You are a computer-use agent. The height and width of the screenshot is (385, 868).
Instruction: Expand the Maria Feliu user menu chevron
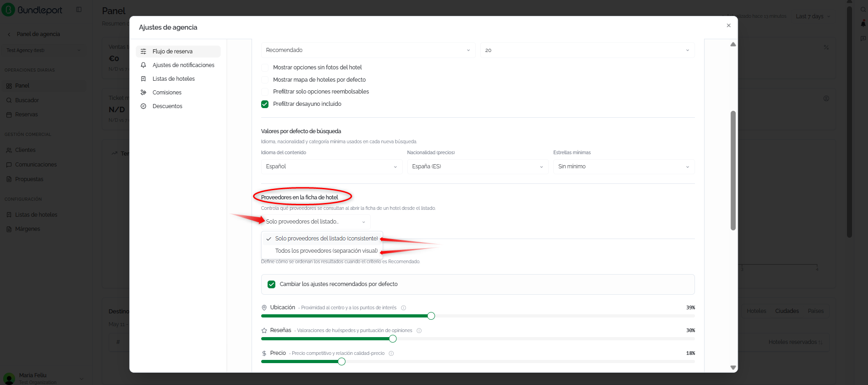81,379
